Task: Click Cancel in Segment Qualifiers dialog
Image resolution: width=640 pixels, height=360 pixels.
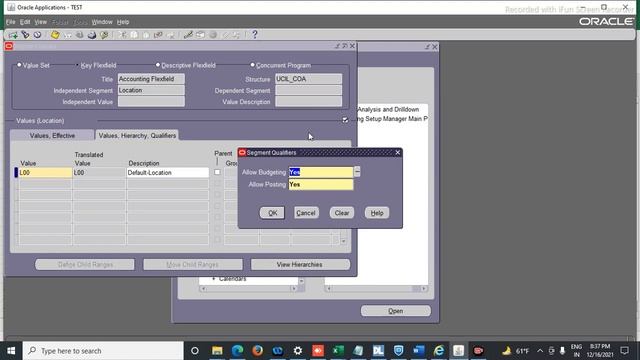Action: click(306, 213)
